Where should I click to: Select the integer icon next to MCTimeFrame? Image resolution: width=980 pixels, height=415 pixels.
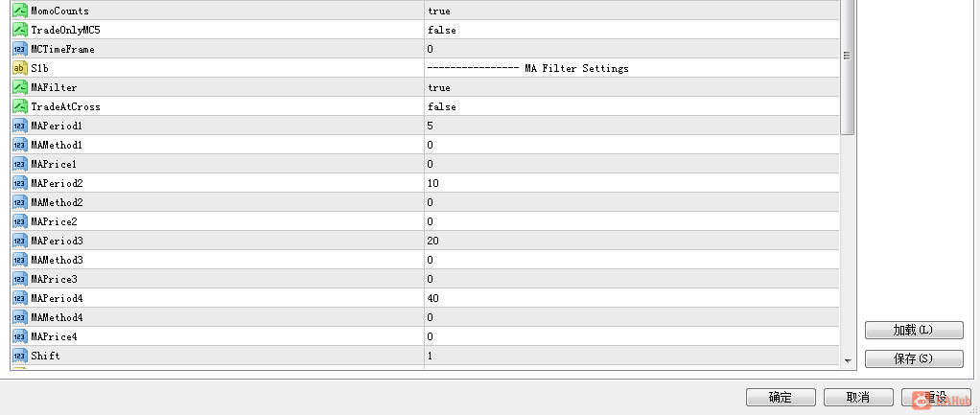20,49
